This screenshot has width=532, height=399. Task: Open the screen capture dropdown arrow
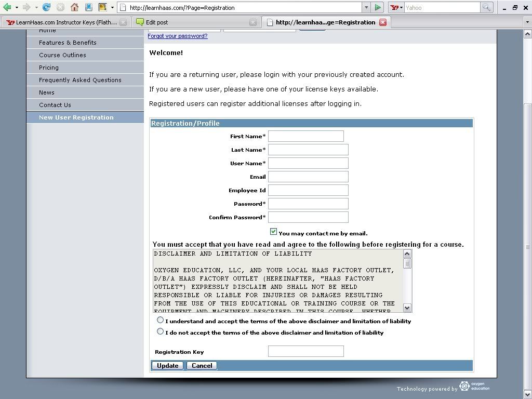click(x=112, y=7)
